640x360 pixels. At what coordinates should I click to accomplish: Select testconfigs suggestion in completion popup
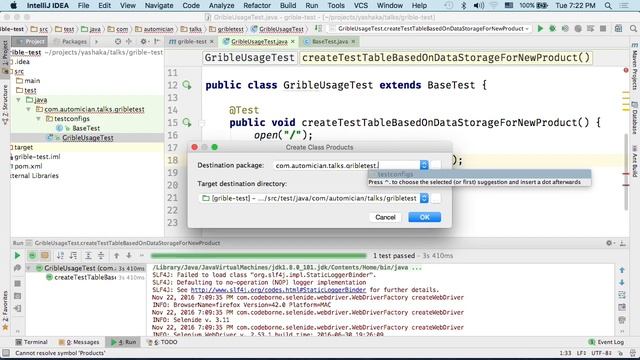(x=479, y=174)
